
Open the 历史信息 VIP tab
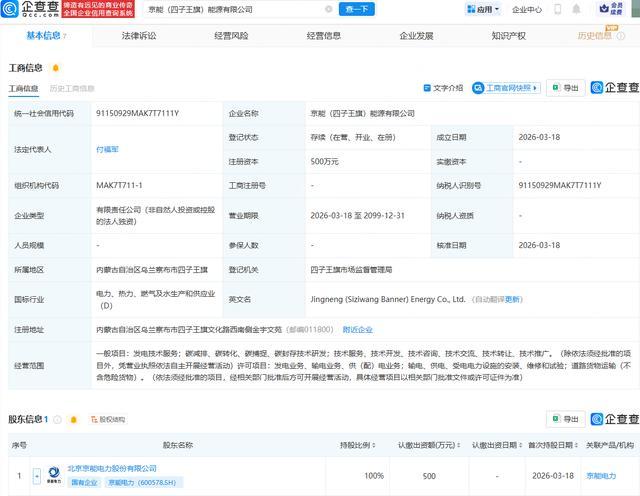[x=595, y=36]
